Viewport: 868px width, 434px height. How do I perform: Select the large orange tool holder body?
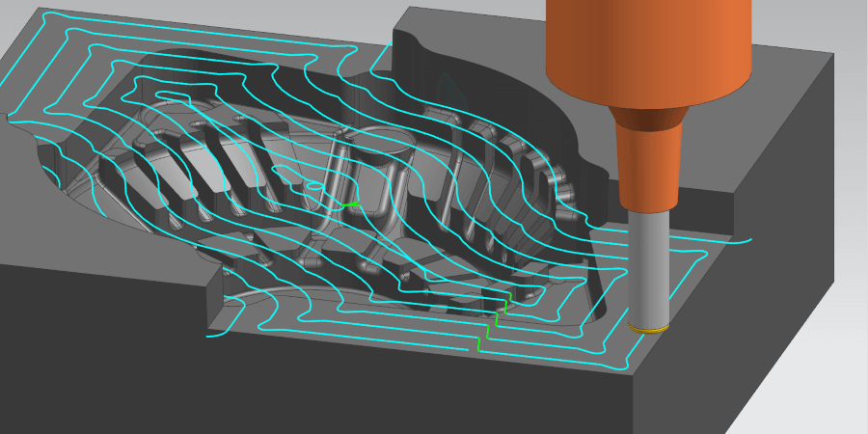[x=647, y=48]
